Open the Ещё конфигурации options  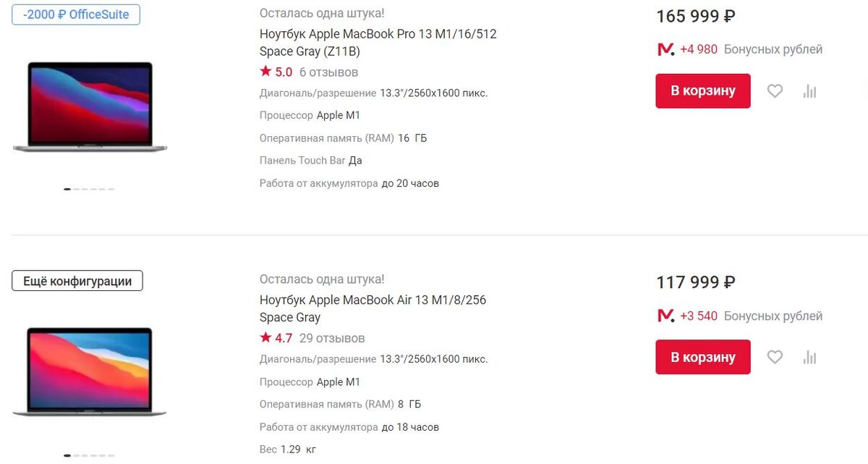pyautogui.click(x=77, y=281)
